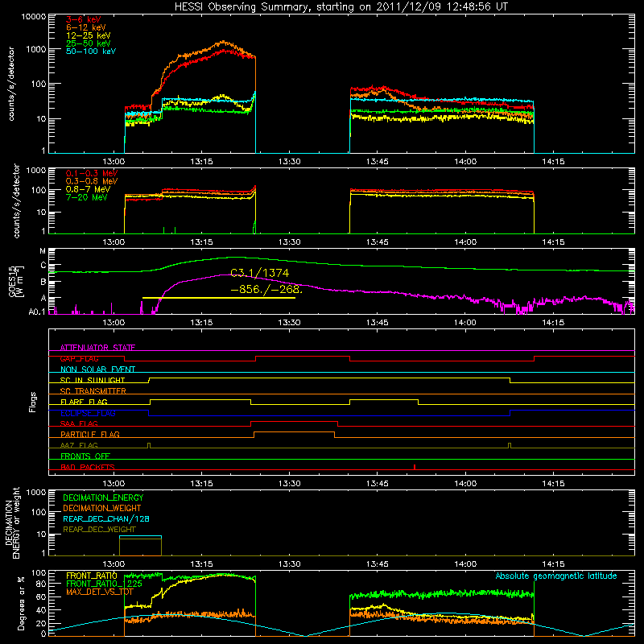Select the BAD_PACKETS flag label

88,467
